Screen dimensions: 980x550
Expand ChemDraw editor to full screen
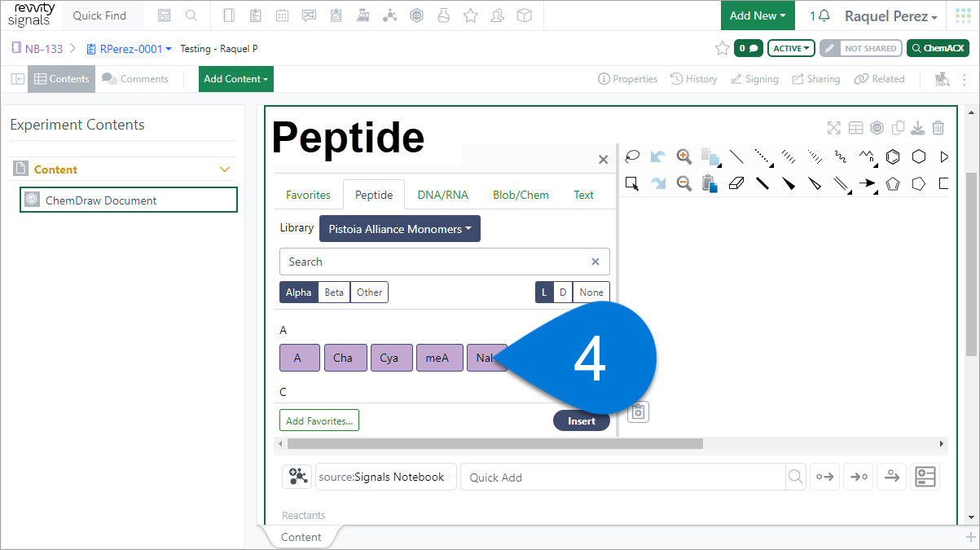coord(834,128)
